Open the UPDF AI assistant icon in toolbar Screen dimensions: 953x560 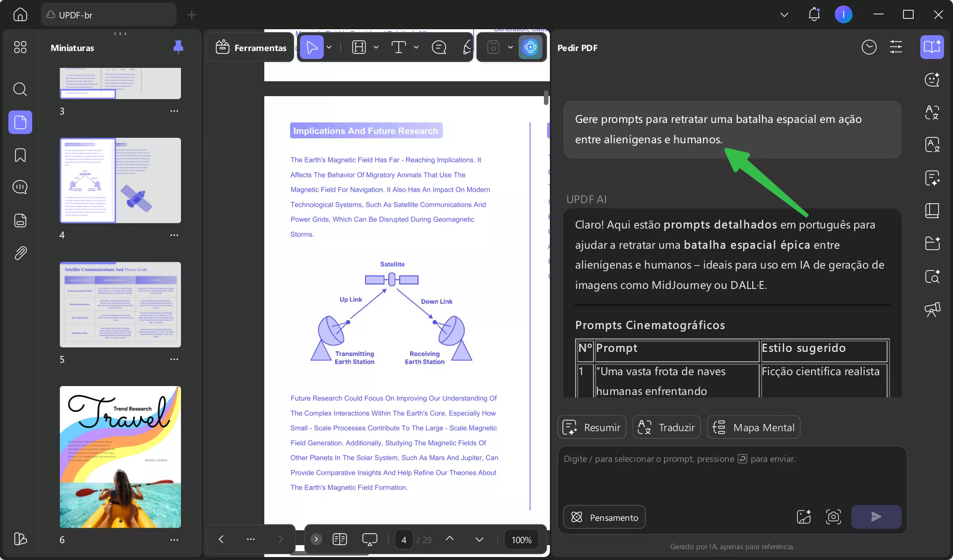530,48
